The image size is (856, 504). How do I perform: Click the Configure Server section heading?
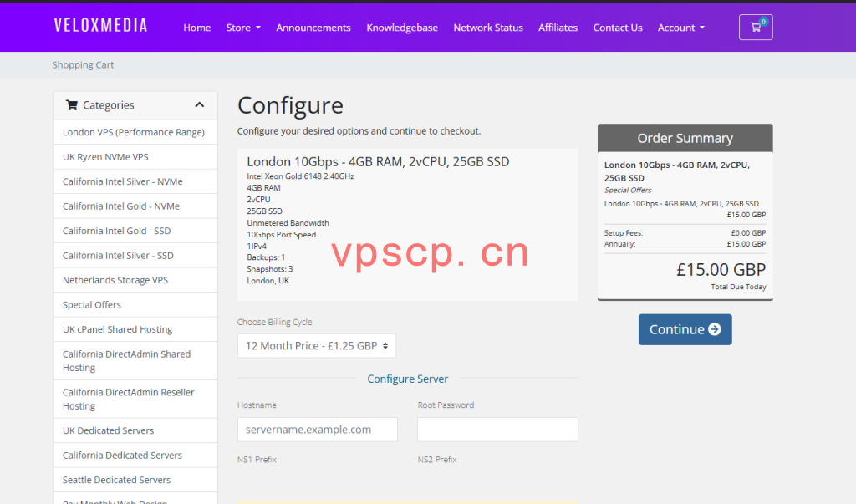pos(407,379)
